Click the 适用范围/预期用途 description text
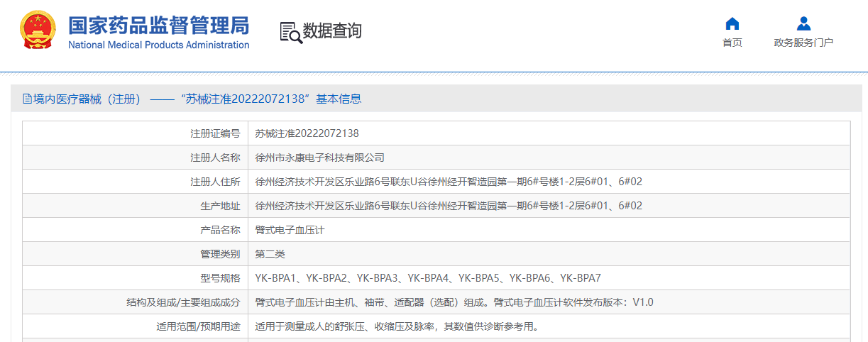This screenshot has width=868, height=342. click(397, 327)
